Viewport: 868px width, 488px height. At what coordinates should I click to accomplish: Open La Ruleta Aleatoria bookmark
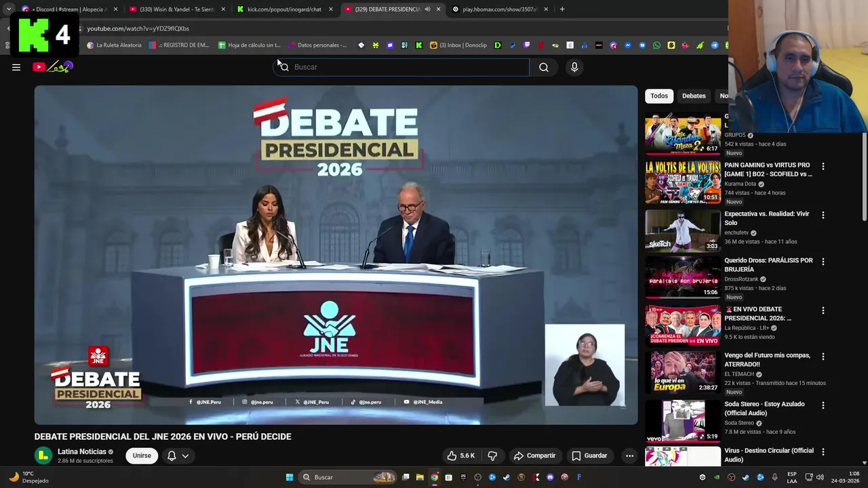point(115,45)
